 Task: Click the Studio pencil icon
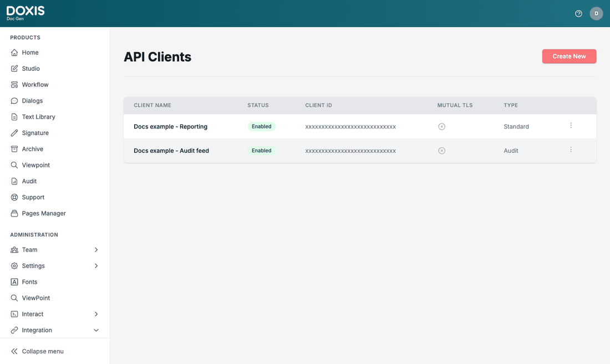coord(14,68)
